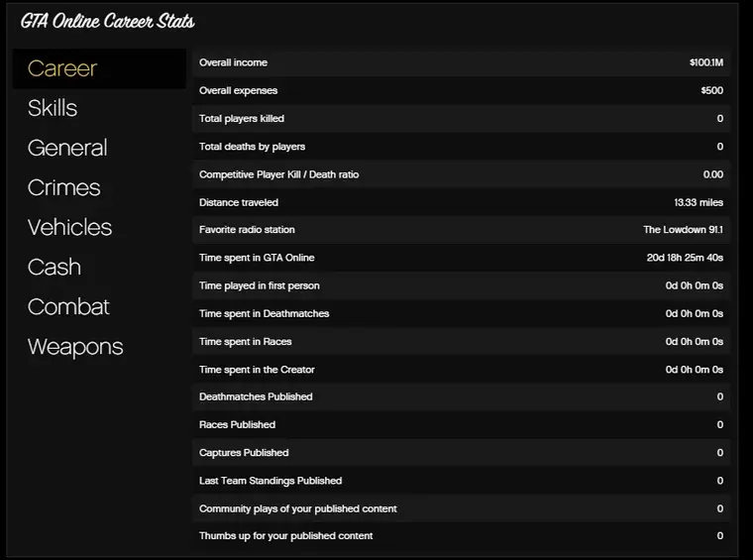Open the Crimes category

click(x=64, y=187)
